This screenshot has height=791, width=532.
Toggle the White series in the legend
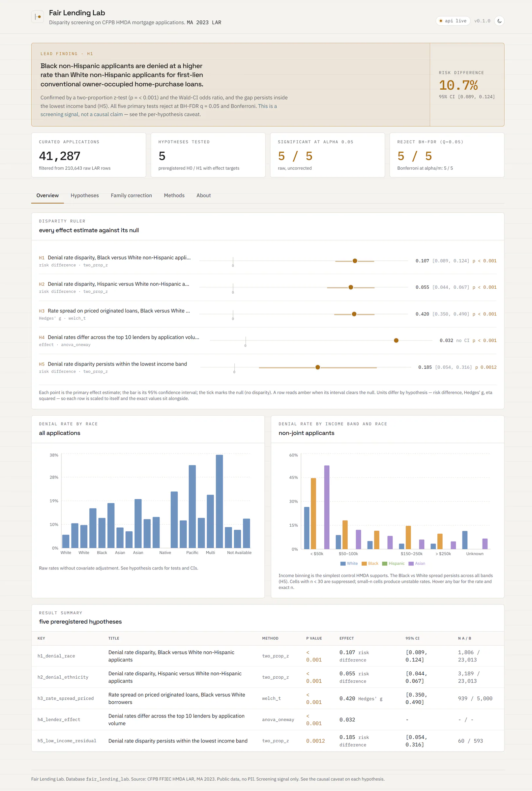(x=349, y=563)
